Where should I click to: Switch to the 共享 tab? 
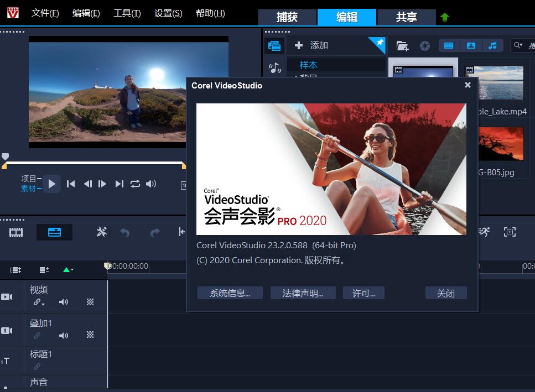[x=407, y=17]
